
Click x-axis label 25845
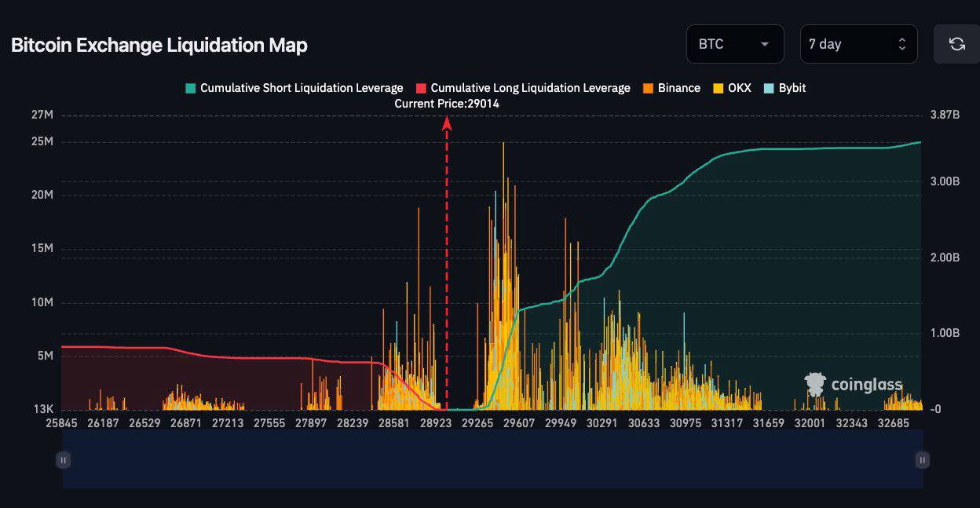(x=62, y=422)
